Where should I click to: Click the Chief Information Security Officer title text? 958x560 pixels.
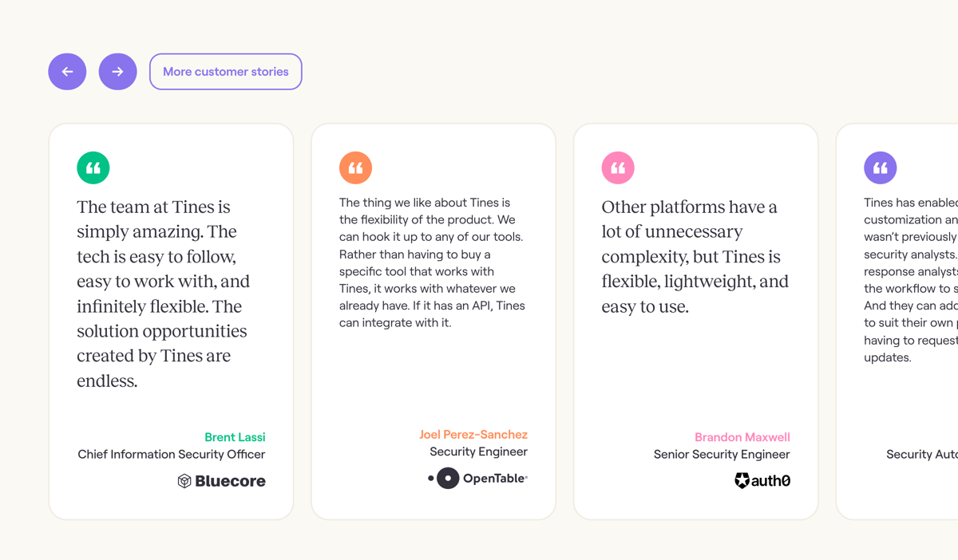point(171,454)
